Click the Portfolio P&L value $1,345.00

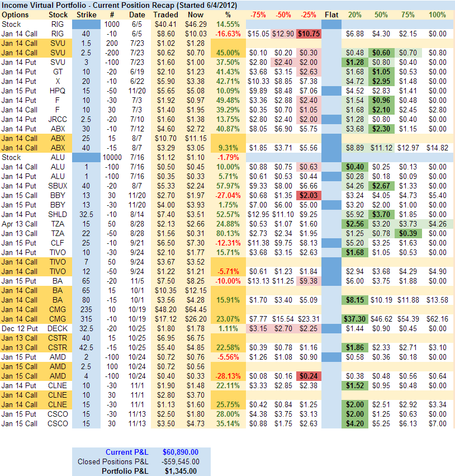pyautogui.click(x=181, y=471)
